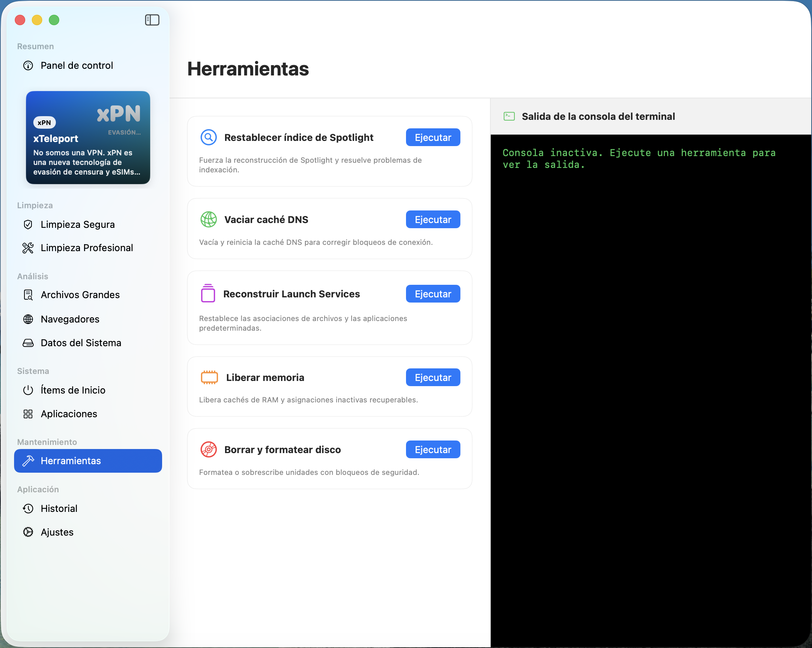This screenshot has width=812, height=648.
Task: Click the Limpieza Segura shield icon
Action: [28, 225]
